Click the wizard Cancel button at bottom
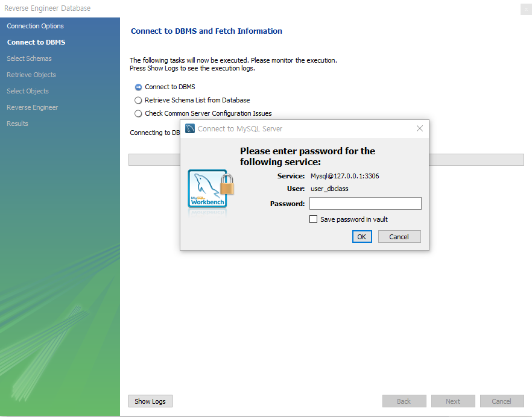The height and width of the screenshot is (417, 532). [x=502, y=401]
